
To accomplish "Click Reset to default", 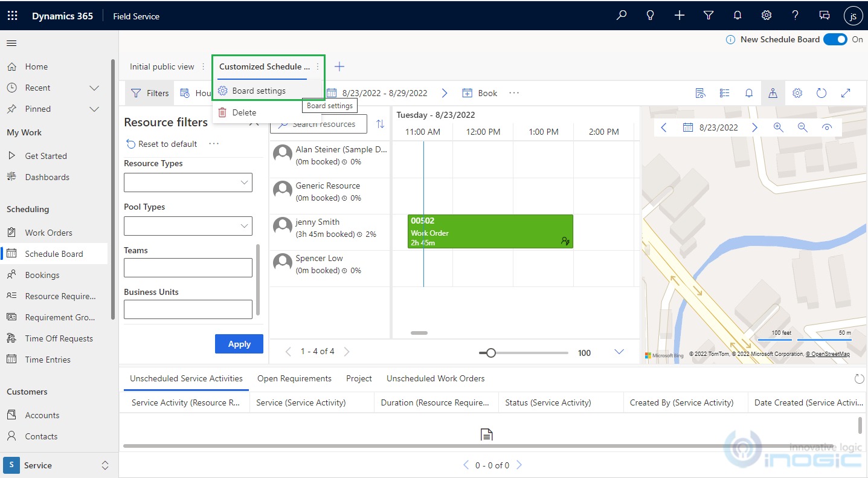I will pyautogui.click(x=161, y=144).
